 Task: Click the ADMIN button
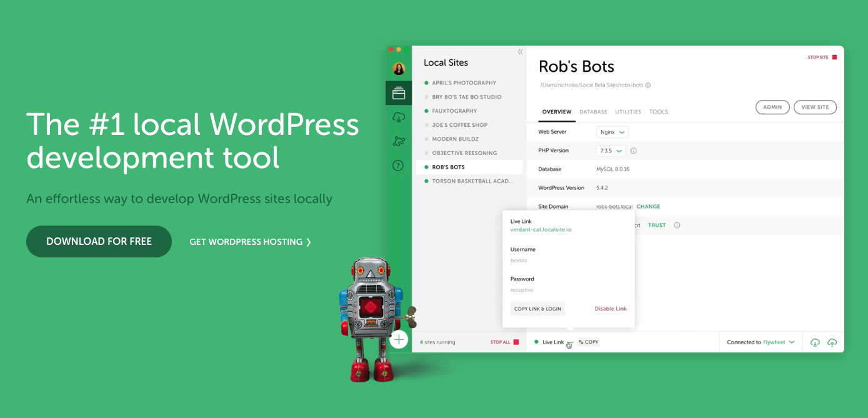[x=772, y=107]
